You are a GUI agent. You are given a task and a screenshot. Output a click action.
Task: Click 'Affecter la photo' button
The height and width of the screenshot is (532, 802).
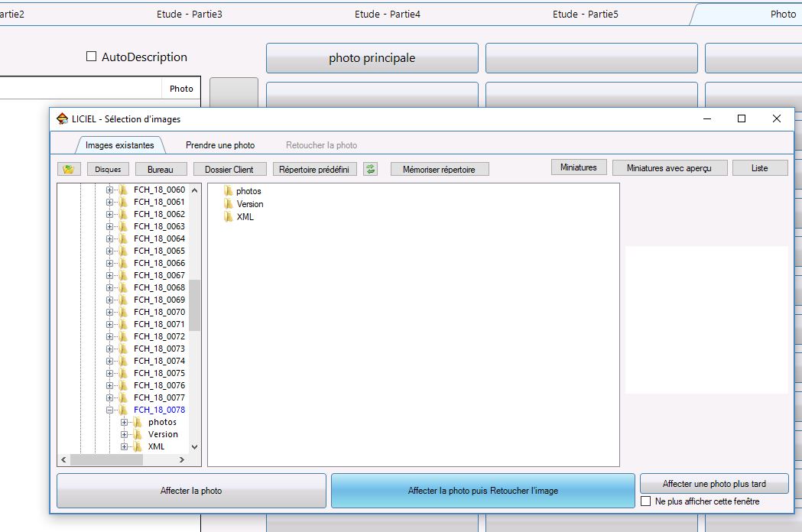191,491
